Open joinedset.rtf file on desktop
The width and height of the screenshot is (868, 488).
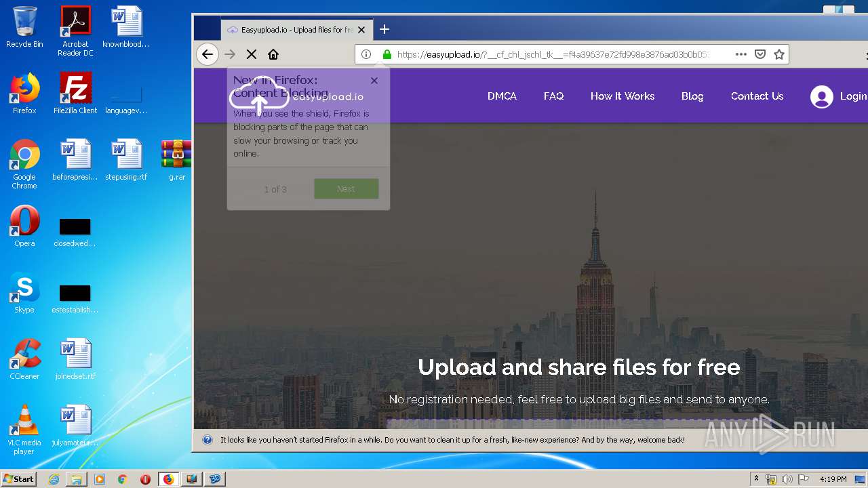(x=75, y=359)
